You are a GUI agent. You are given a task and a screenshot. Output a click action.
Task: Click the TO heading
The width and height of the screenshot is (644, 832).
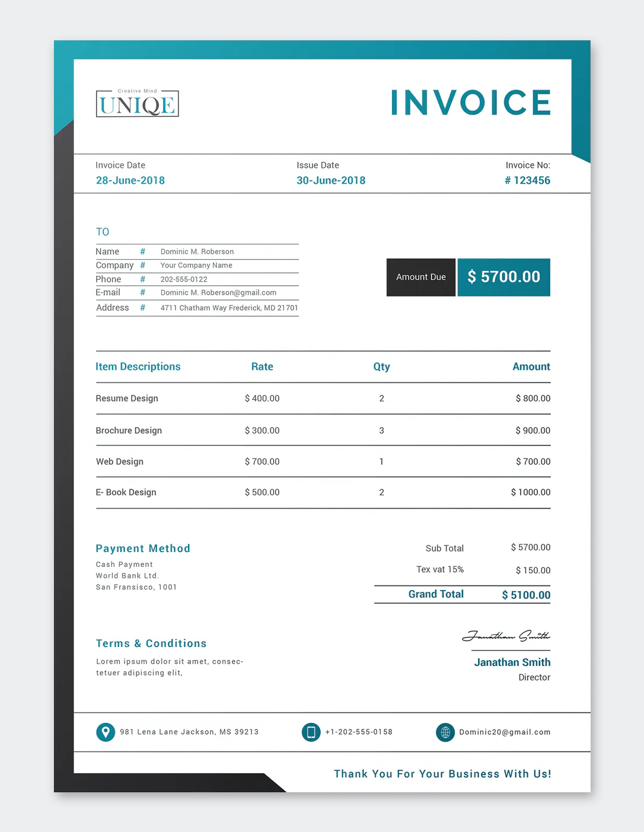(103, 232)
